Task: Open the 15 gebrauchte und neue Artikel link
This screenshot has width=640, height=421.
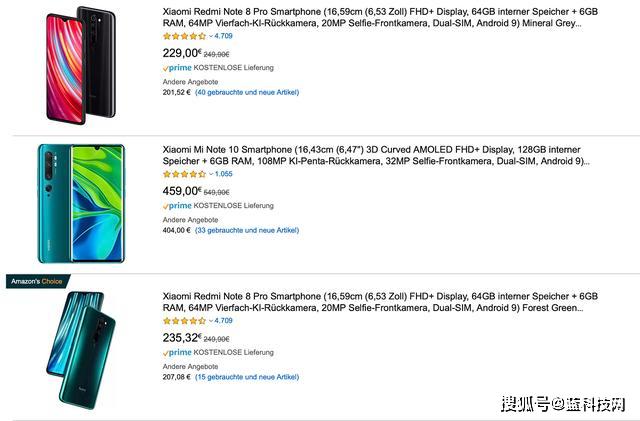Action: point(247,377)
